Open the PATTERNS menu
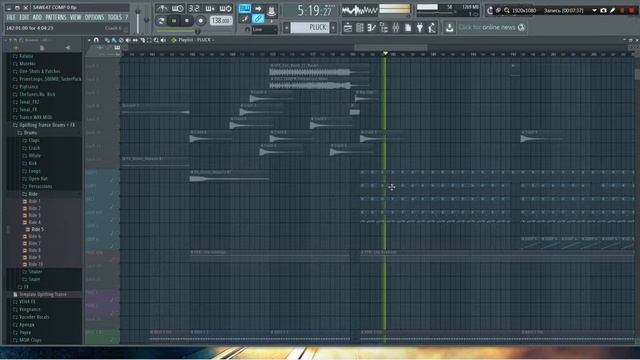640x360 pixels. (56, 17)
